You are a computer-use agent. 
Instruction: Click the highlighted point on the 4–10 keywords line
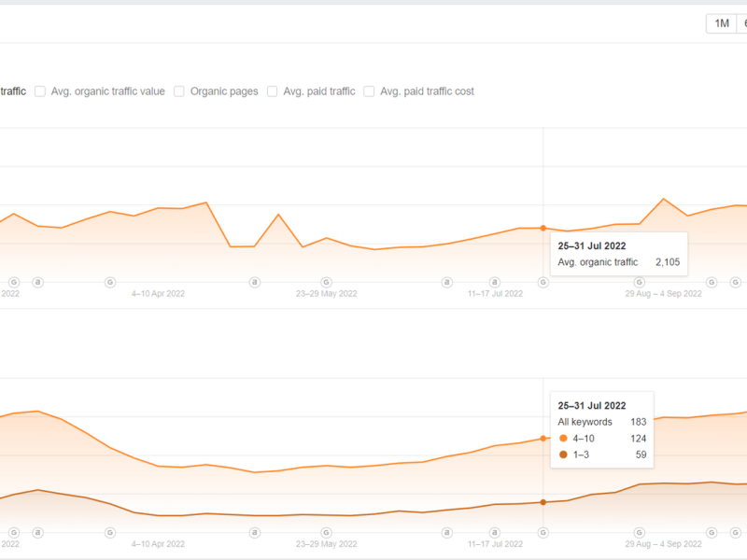pyautogui.click(x=543, y=438)
